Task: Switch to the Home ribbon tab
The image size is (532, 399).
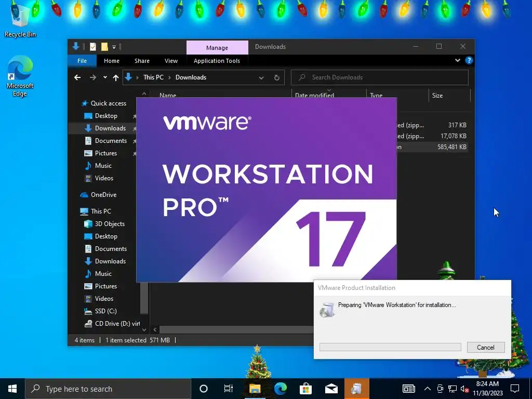Action: tap(112, 61)
